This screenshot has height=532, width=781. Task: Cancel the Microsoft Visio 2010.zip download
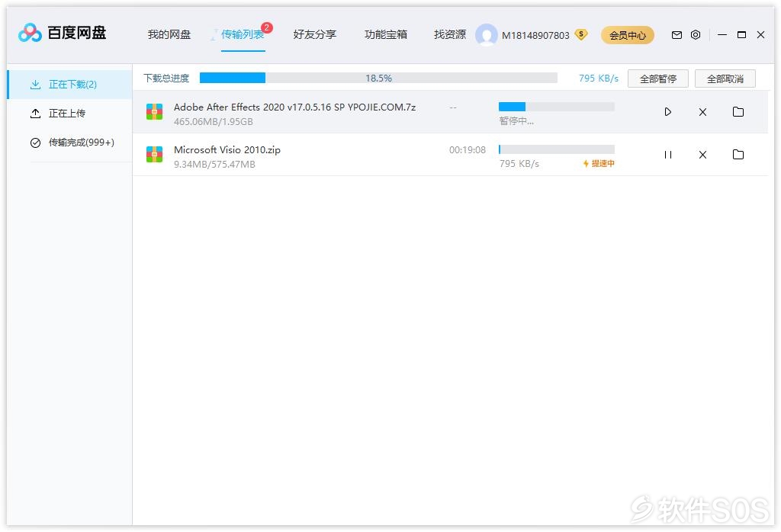tap(702, 155)
